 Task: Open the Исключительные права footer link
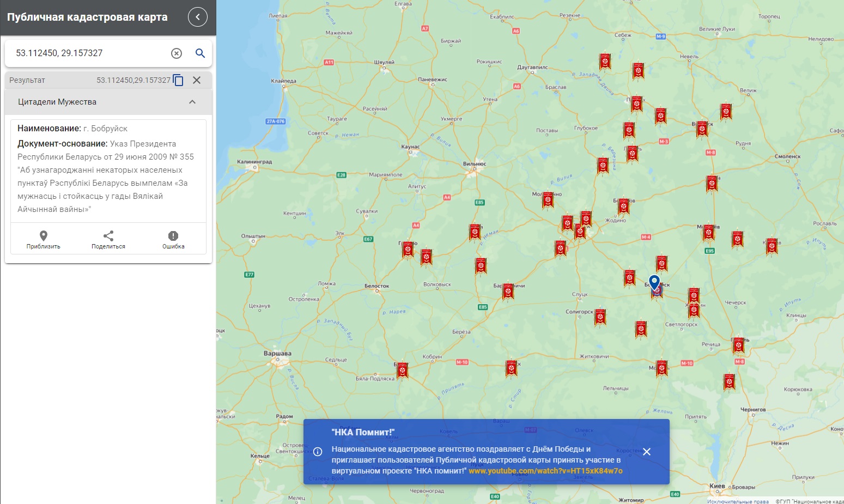pos(738,501)
